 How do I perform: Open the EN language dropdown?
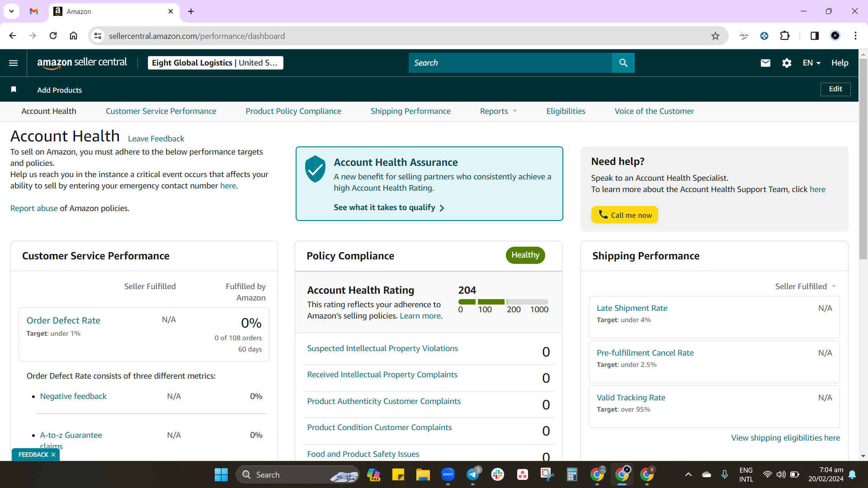pyautogui.click(x=811, y=63)
